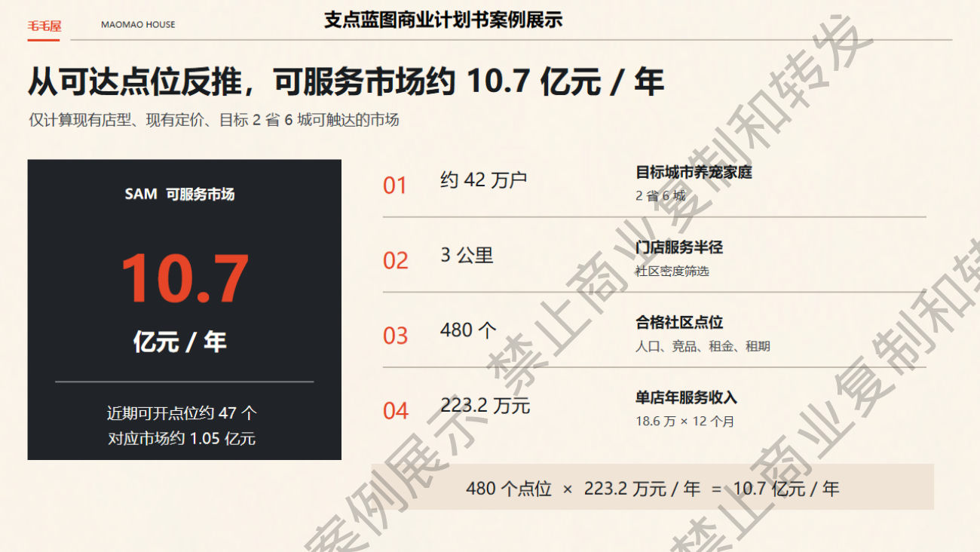Click the note 人口、竞品、租金、租期
The height and width of the screenshot is (552, 980).
[x=703, y=347]
